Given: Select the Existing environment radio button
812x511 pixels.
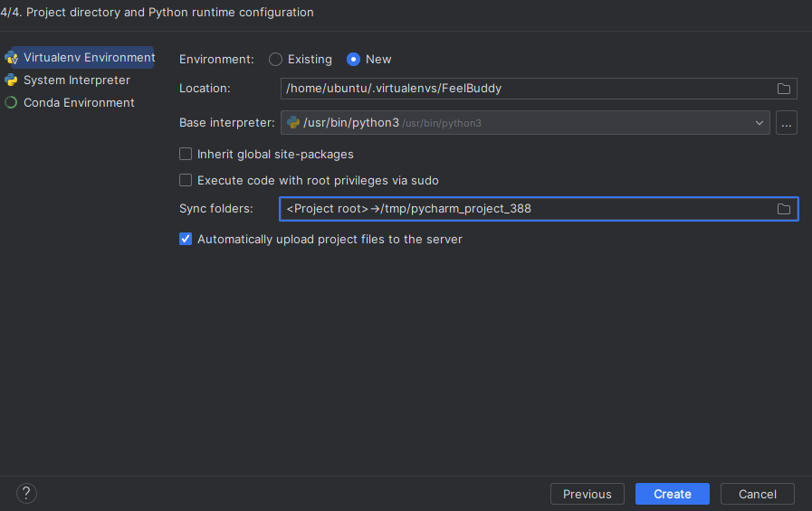Looking at the screenshot, I should [275, 60].
